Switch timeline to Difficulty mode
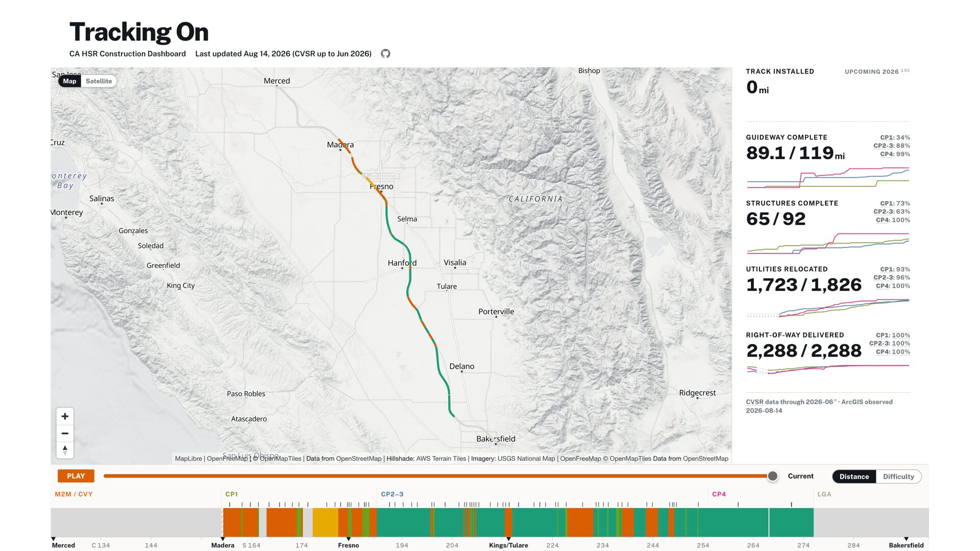 [898, 477]
